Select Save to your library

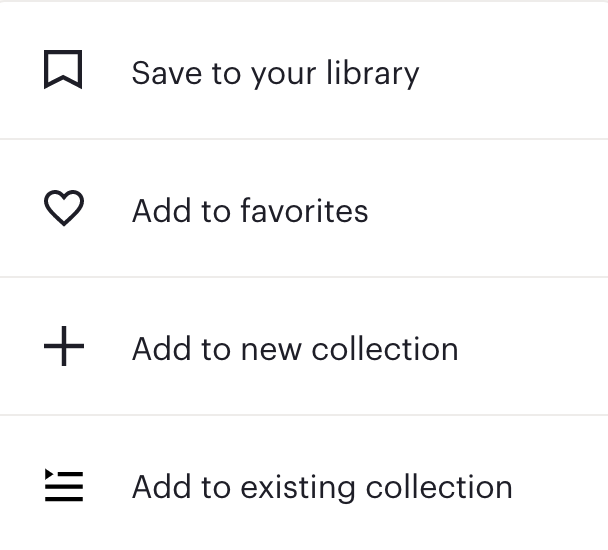(304, 71)
